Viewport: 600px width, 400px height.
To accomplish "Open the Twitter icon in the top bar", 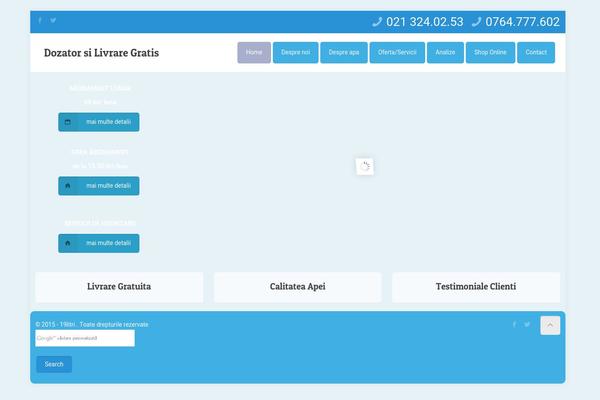I will [x=53, y=20].
